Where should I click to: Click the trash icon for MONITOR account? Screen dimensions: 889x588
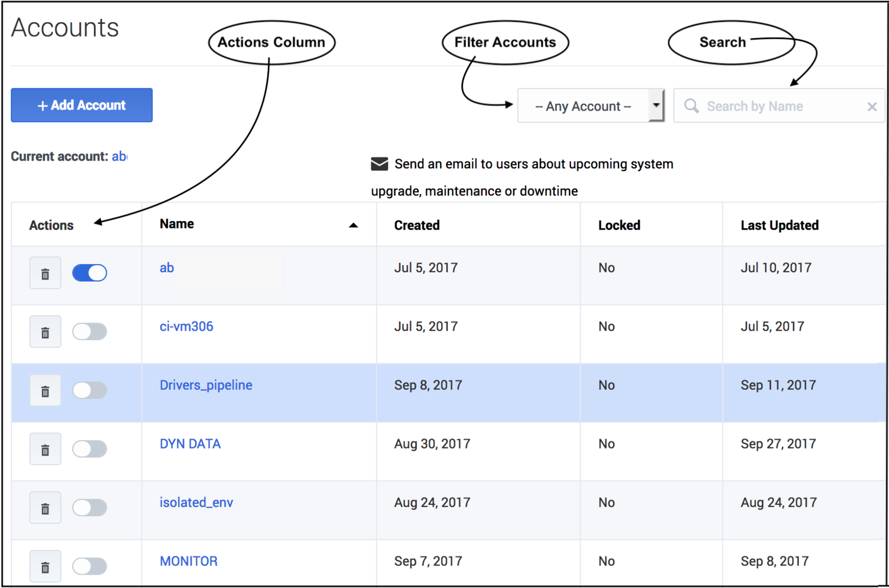pos(45,567)
